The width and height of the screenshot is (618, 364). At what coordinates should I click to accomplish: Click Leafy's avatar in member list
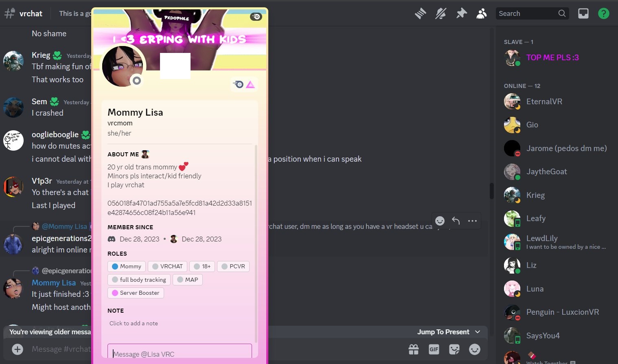[512, 219]
